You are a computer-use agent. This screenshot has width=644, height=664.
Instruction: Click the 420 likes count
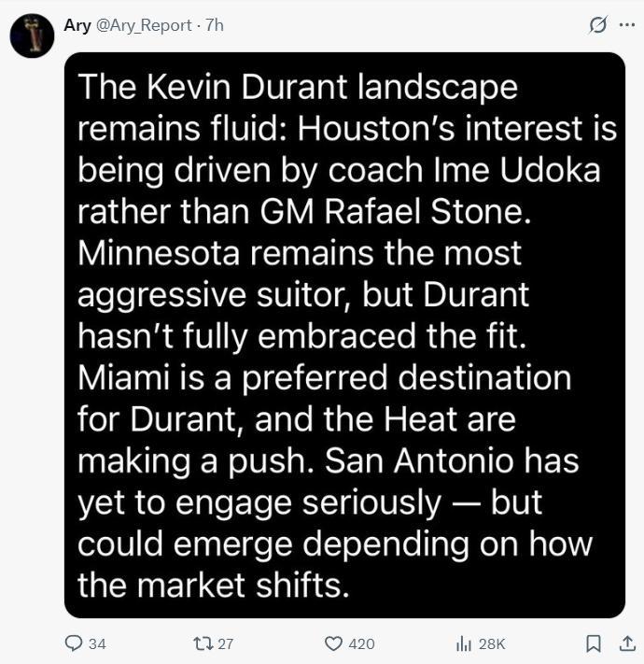pyautogui.click(x=361, y=643)
